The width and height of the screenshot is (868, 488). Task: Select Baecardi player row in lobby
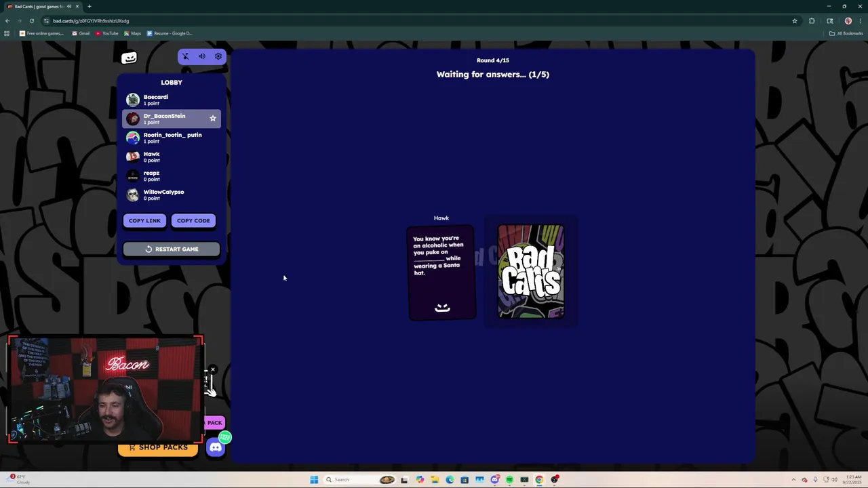coord(172,100)
